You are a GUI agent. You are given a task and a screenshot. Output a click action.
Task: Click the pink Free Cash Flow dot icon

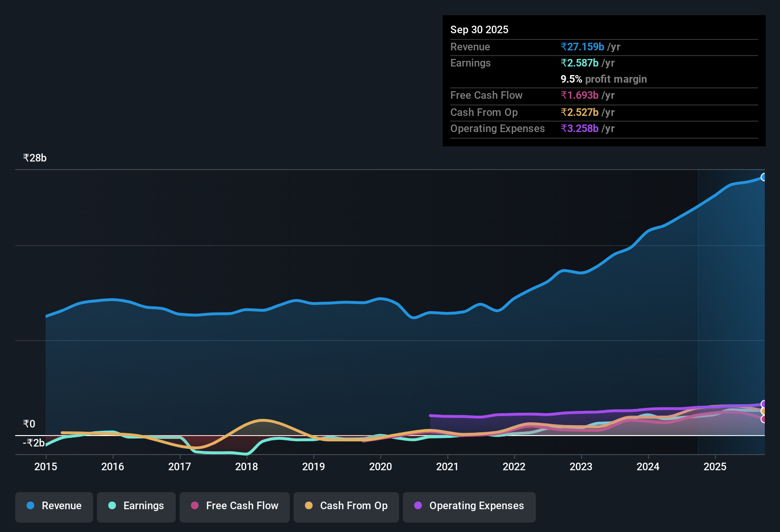point(195,506)
